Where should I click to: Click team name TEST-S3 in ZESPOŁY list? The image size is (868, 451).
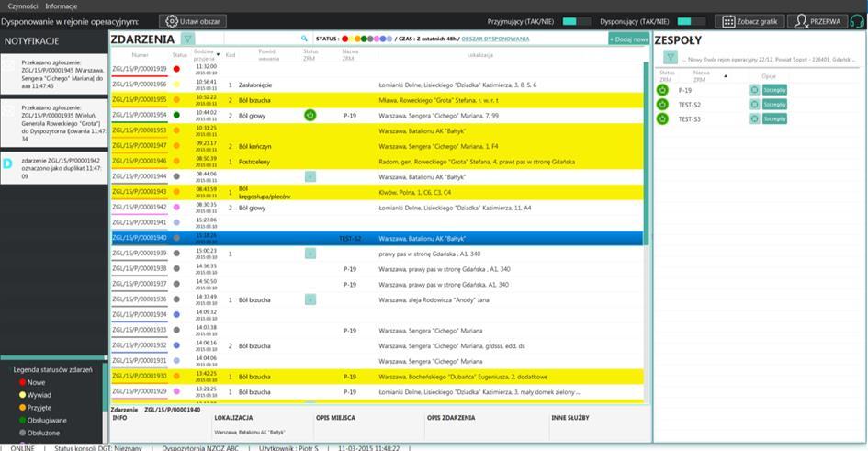point(689,119)
